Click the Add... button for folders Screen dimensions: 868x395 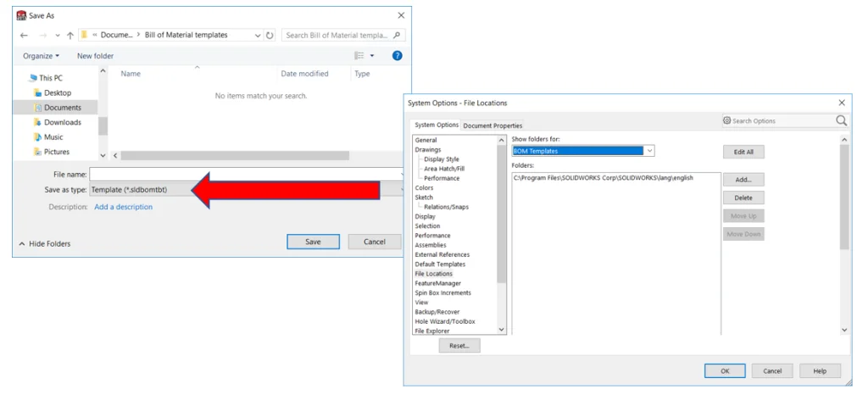click(743, 180)
